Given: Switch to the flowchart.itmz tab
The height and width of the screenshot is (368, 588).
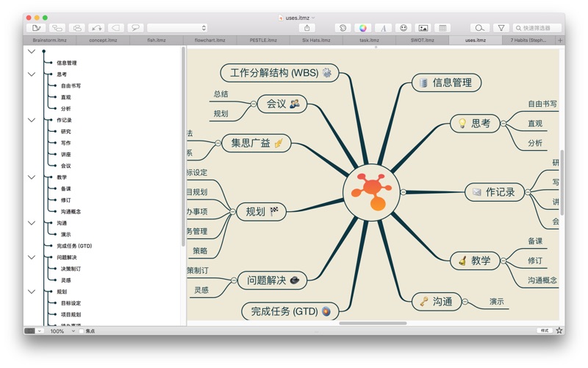Looking at the screenshot, I should pos(210,40).
